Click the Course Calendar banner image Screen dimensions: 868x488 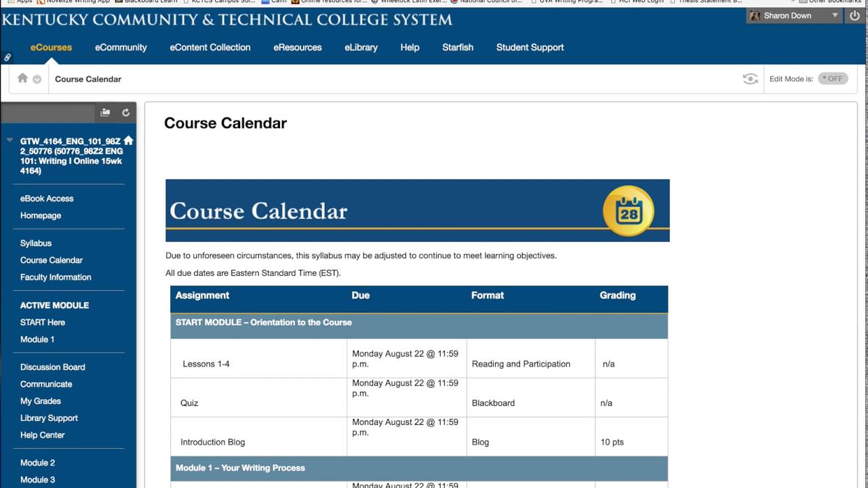[418, 210]
